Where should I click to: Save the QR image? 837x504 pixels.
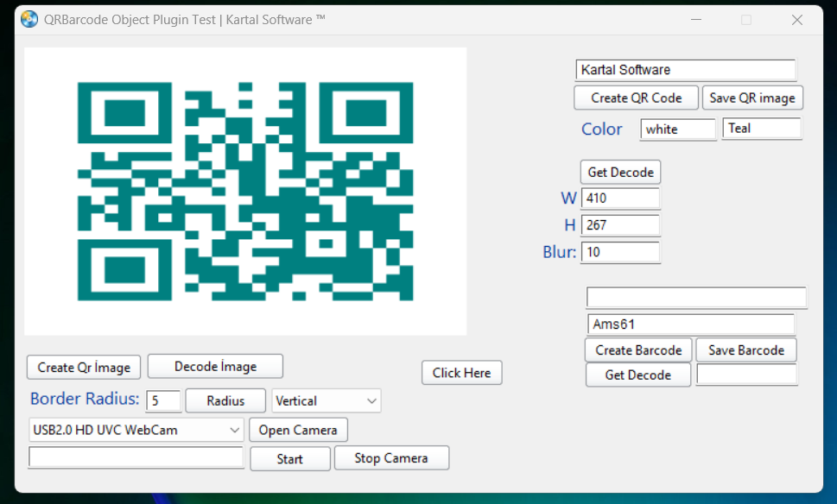coord(752,98)
